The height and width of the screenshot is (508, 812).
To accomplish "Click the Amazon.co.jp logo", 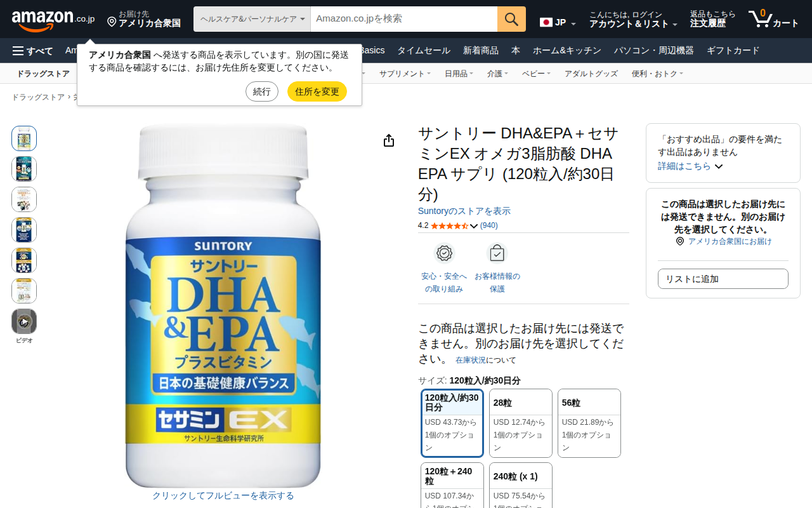I will (x=53, y=20).
